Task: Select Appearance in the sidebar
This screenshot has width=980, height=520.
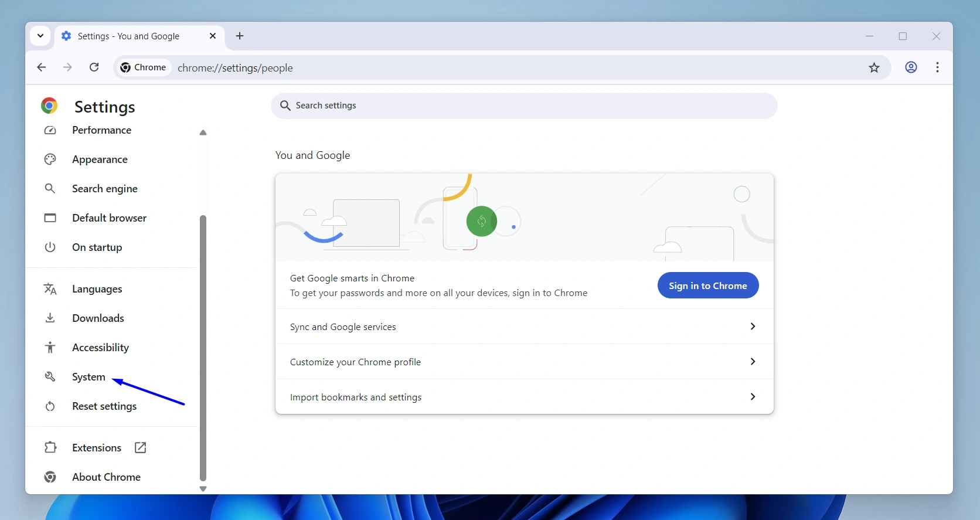Action: coord(100,159)
